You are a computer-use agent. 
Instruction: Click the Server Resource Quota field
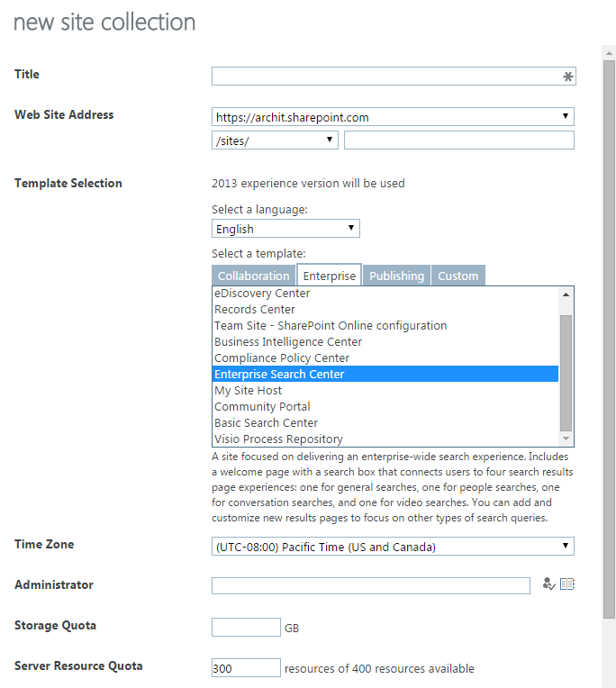[x=246, y=667]
